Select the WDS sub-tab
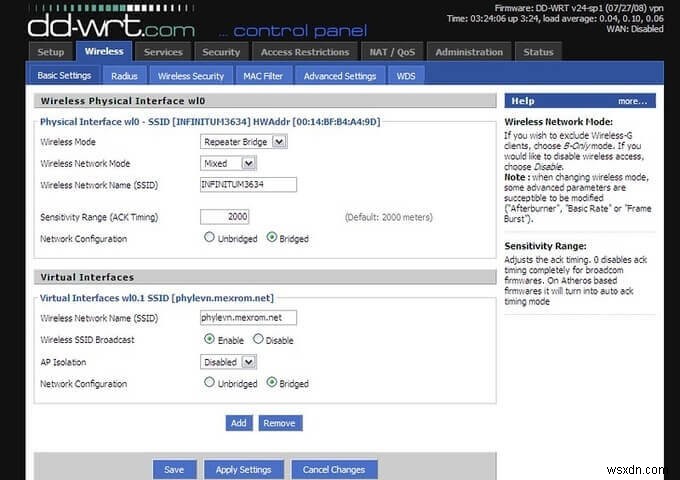 (x=406, y=76)
